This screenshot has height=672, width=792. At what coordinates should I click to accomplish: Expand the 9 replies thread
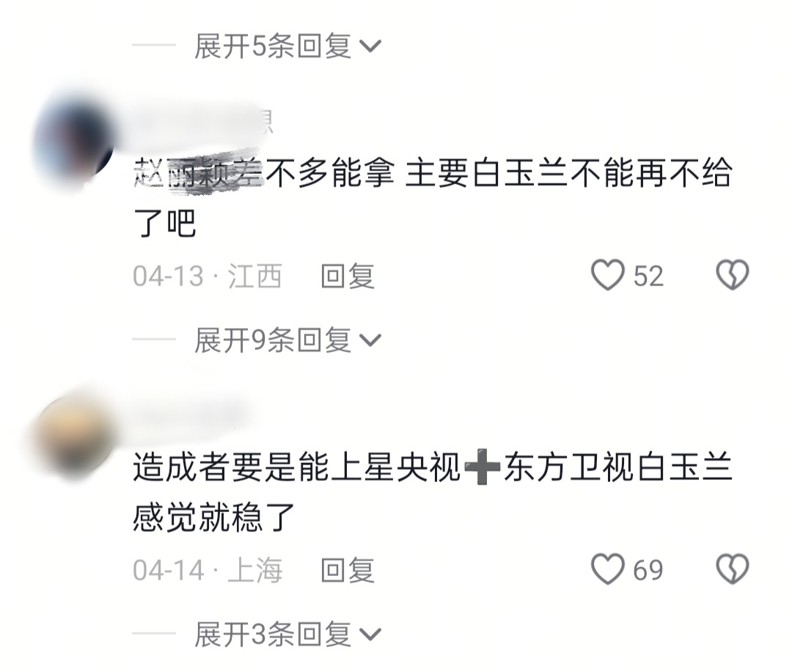coord(288,340)
